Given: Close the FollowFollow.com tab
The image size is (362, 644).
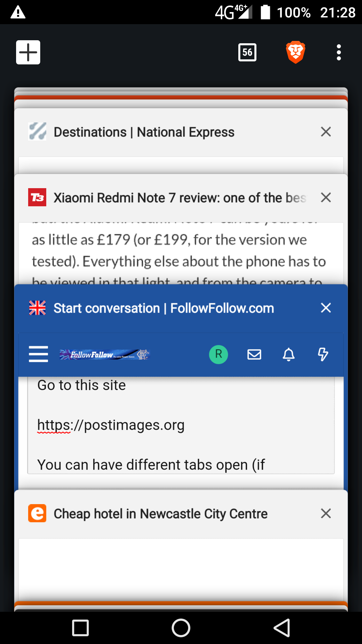Looking at the screenshot, I should (326, 308).
